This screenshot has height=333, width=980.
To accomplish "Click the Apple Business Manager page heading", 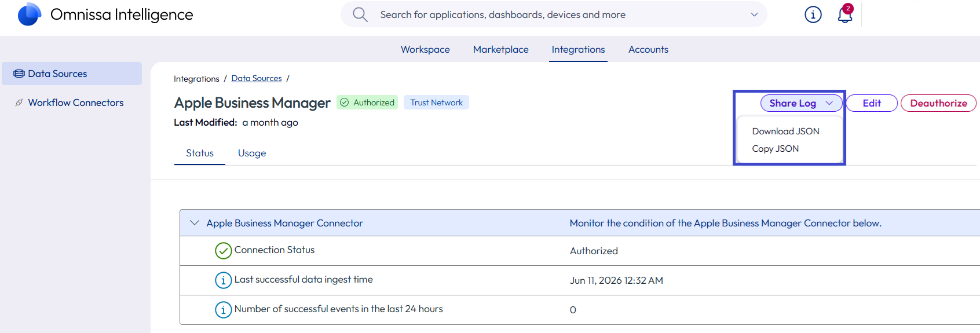I will [x=252, y=103].
